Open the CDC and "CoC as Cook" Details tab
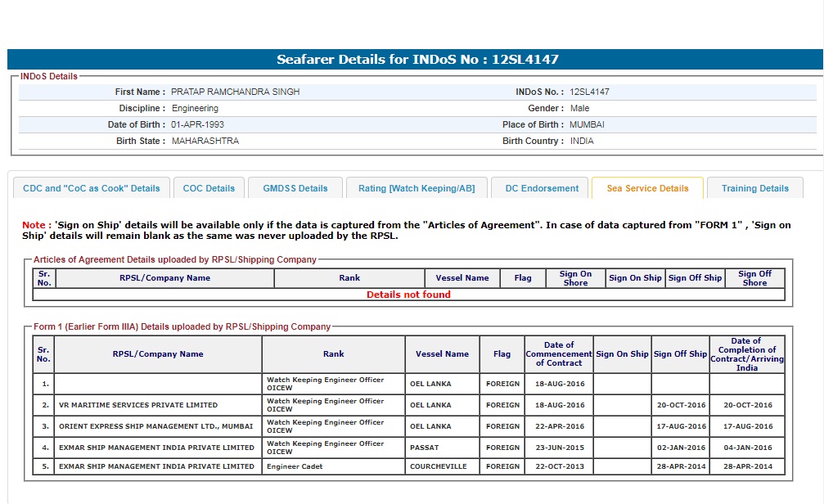 92,188
